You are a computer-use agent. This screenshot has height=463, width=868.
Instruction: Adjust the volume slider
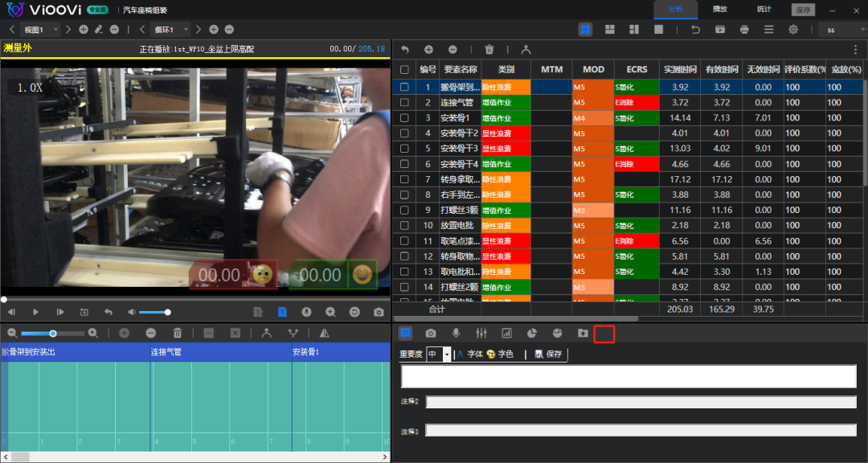point(154,313)
